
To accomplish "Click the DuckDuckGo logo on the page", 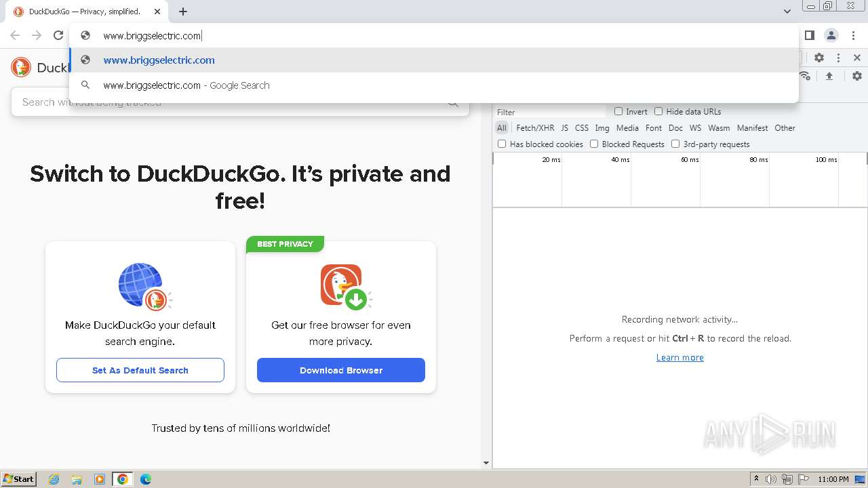I will 21,67.
